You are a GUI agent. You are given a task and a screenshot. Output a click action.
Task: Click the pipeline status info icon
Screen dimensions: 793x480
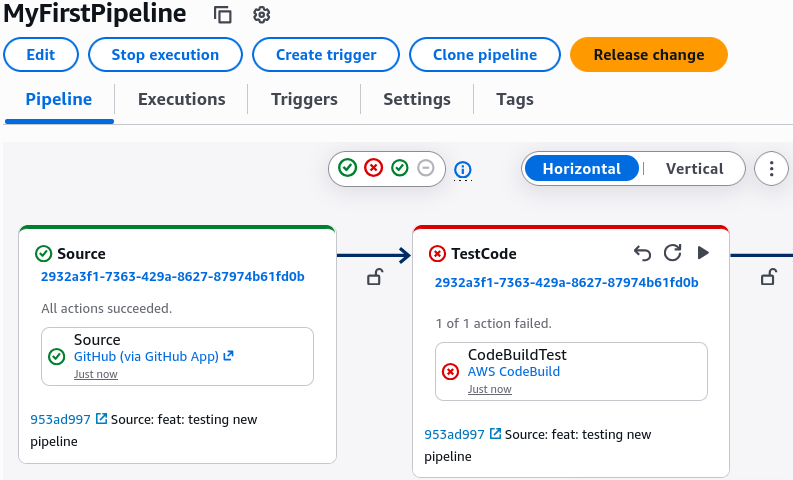point(463,169)
